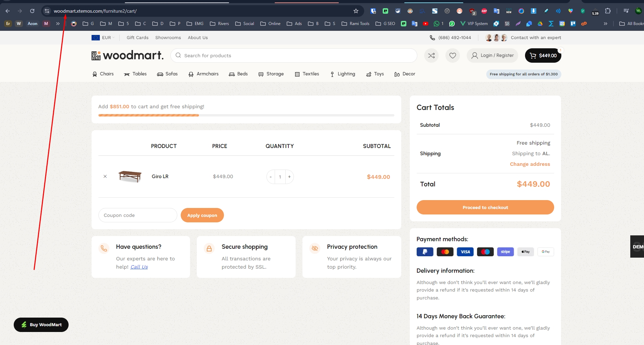
Task: Click the PayPal payment icon
Action: [x=425, y=252]
